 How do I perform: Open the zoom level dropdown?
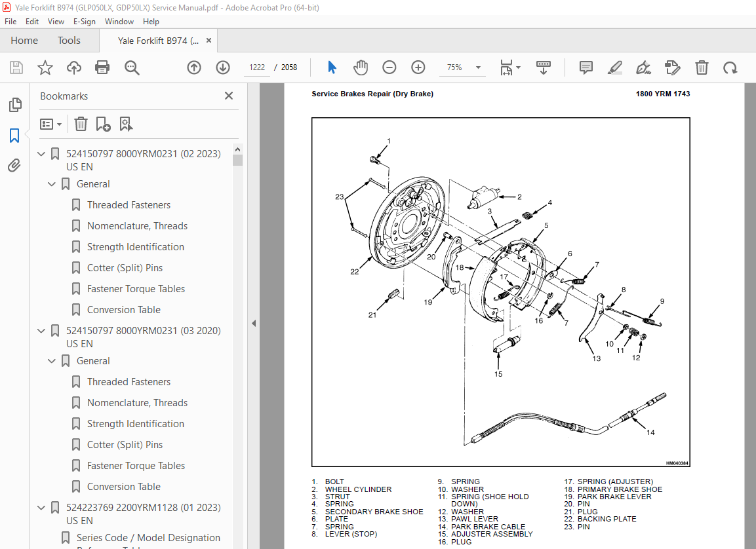(x=478, y=67)
